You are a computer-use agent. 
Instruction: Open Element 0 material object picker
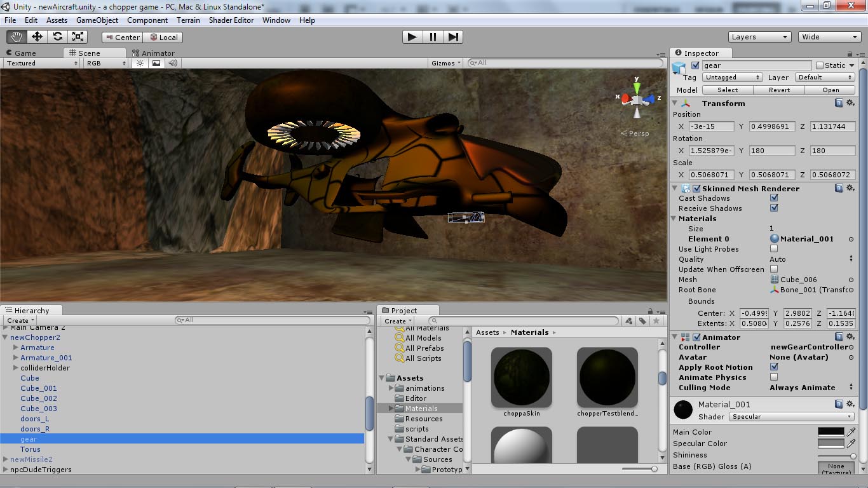(x=851, y=239)
